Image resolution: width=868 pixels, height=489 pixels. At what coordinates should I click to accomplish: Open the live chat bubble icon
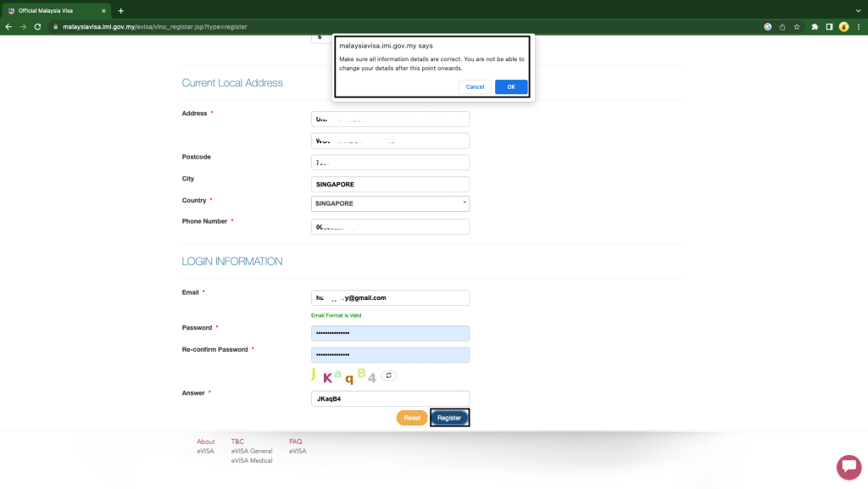pos(849,467)
